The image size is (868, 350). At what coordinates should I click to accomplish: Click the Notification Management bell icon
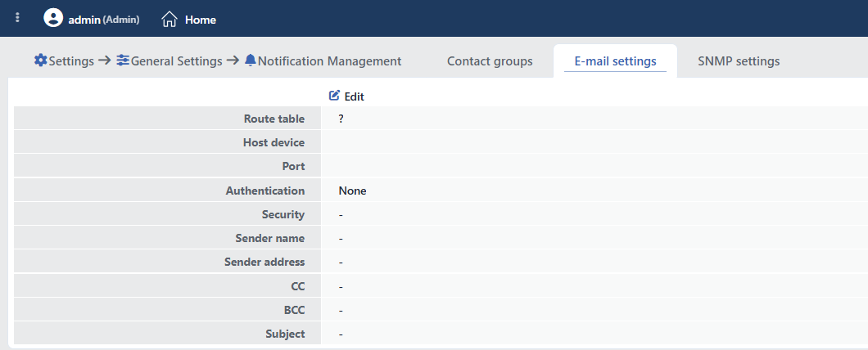tap(251, 61)
